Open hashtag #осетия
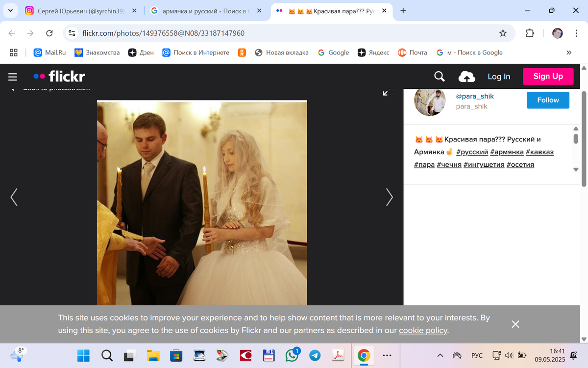 coord(520,165)
